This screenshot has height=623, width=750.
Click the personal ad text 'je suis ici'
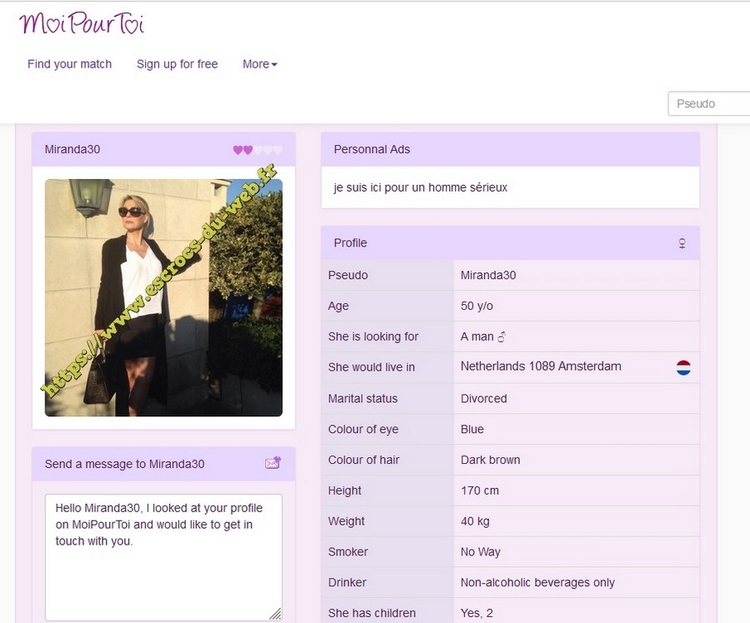point(420,187)
